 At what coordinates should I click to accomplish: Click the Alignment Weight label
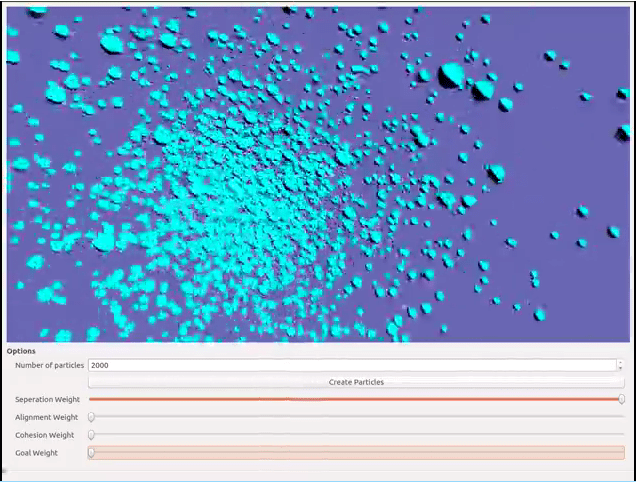pyautogui.click(x=46, y=418)
